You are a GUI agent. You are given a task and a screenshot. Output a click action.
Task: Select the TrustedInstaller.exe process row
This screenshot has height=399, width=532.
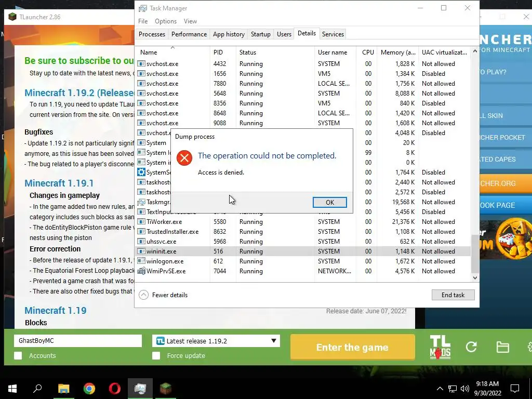point(303,232)
